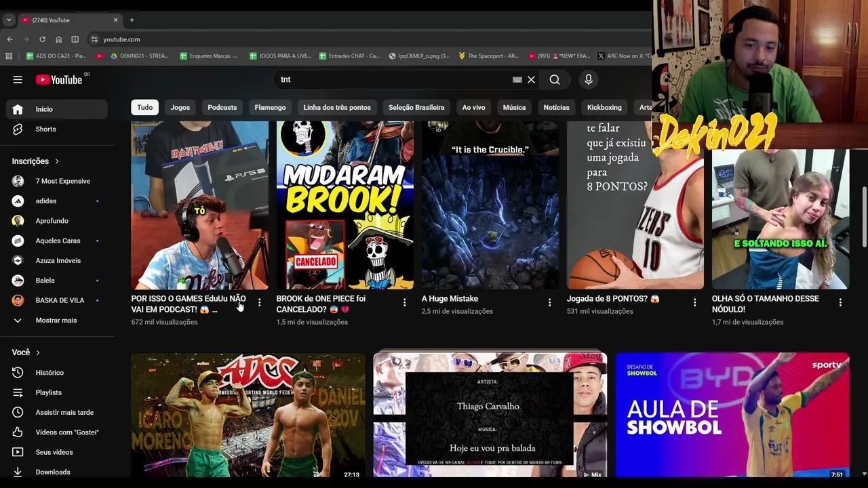This screenshot has height=488, width=868.
Task: Open Seus vídeos in sidebar
Action: click(54, 452)
